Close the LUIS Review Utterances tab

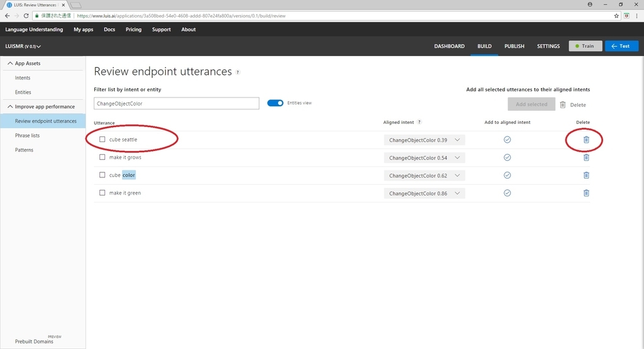click(x=64, y=5)
